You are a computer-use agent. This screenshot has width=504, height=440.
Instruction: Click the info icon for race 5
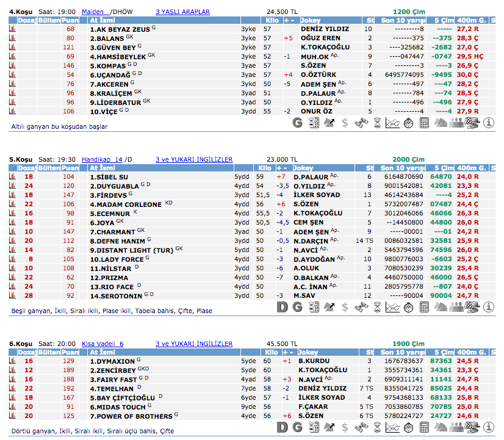(x=488, y=306)
